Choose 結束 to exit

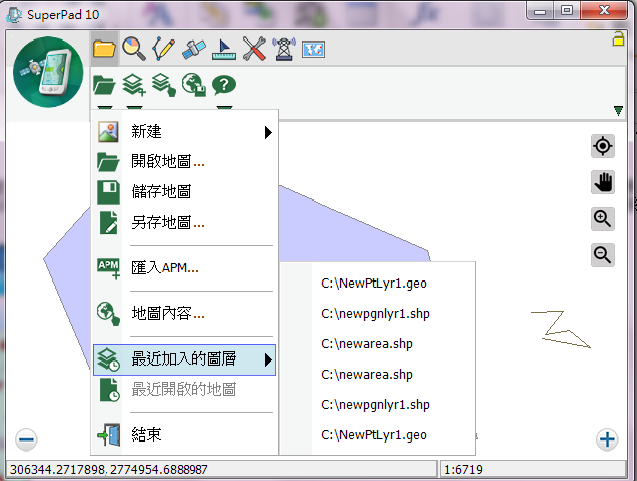pyautogui.click(x=184, y=435)
